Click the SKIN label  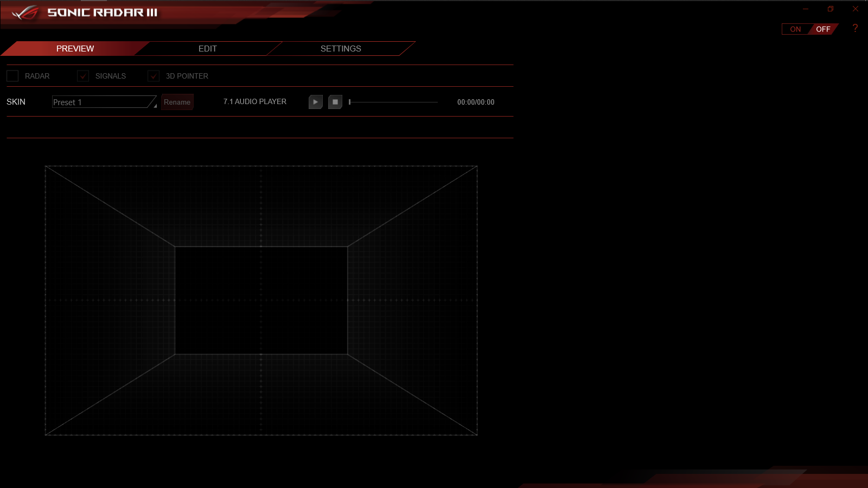16,102
